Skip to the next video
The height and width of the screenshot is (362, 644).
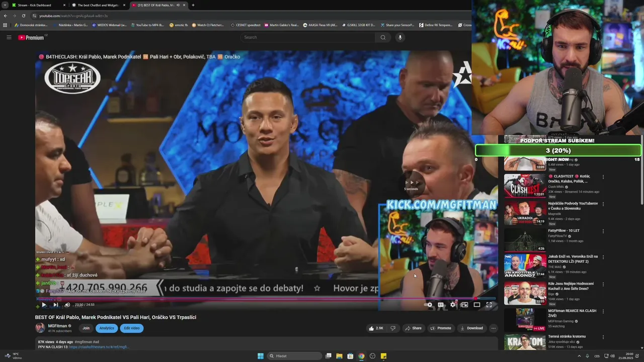point(56,305)
